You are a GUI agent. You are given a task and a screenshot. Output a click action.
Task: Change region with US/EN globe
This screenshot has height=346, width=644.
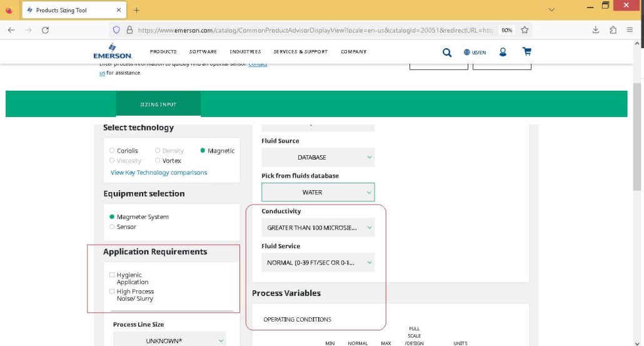pyautogui.click(x=475, y=52)
